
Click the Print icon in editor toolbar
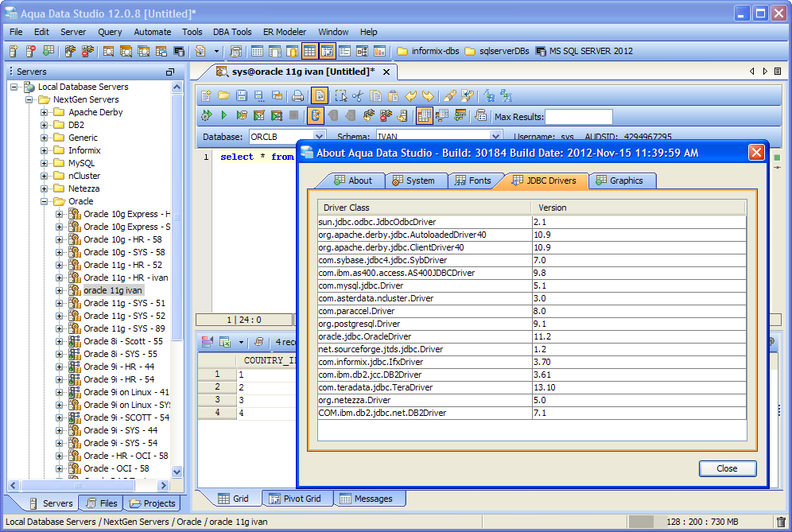tap(297, 95)
